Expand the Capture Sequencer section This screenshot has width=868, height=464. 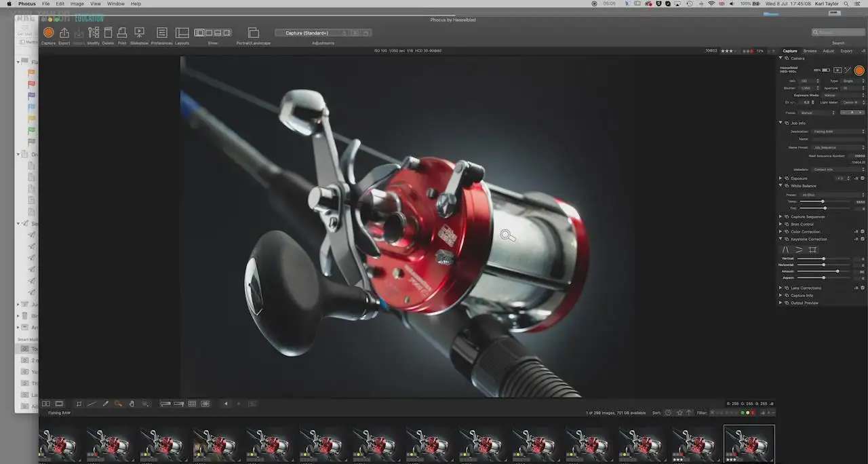pos(781,217)
